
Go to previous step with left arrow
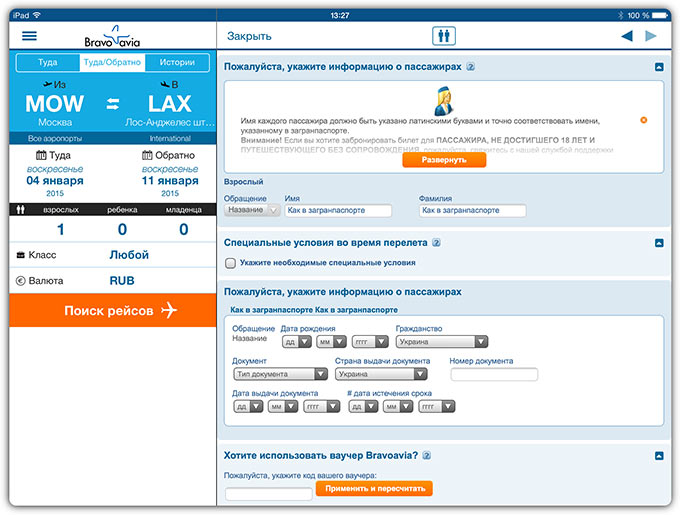pyautogui.click(x=627, y=36)
